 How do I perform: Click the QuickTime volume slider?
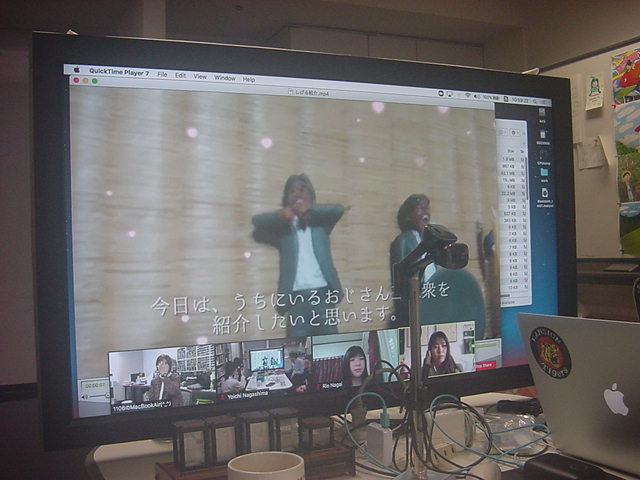tap(100, 396)
